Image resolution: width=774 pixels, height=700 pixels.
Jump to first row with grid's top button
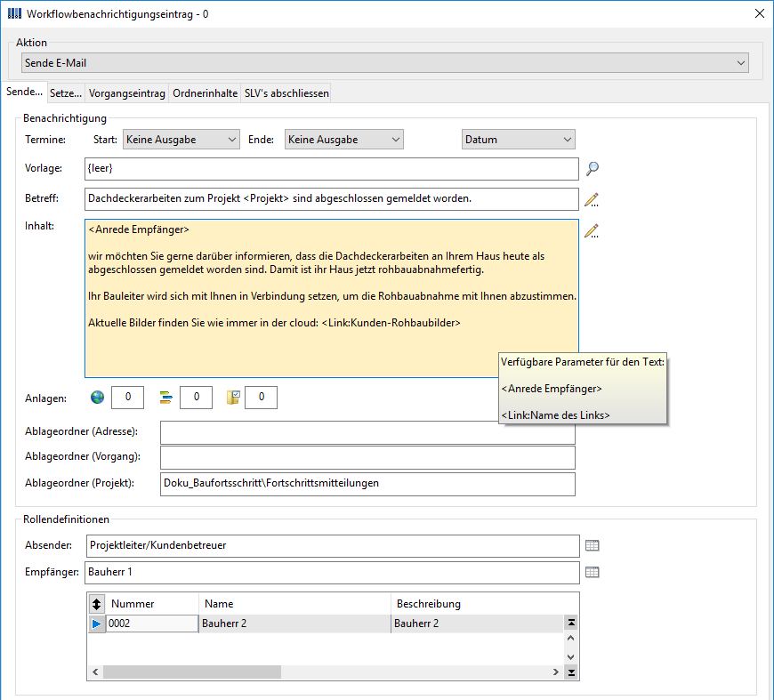coord(571,623)
